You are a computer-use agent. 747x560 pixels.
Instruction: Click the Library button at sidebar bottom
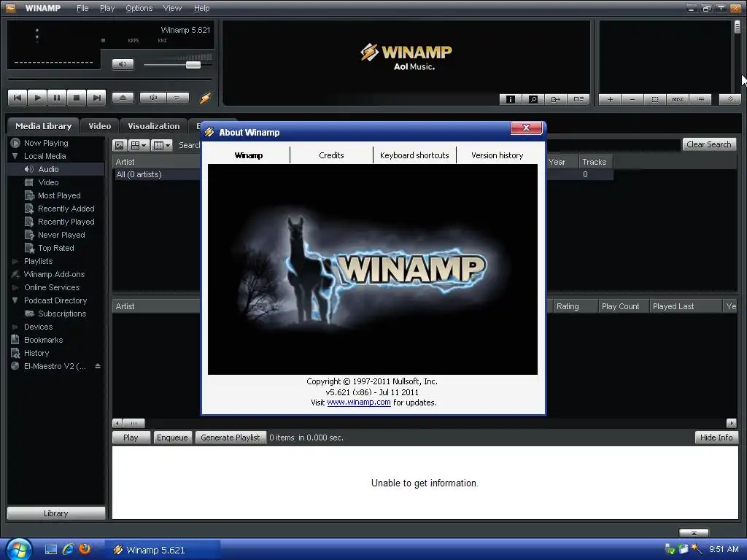click(x=56, y=513)
